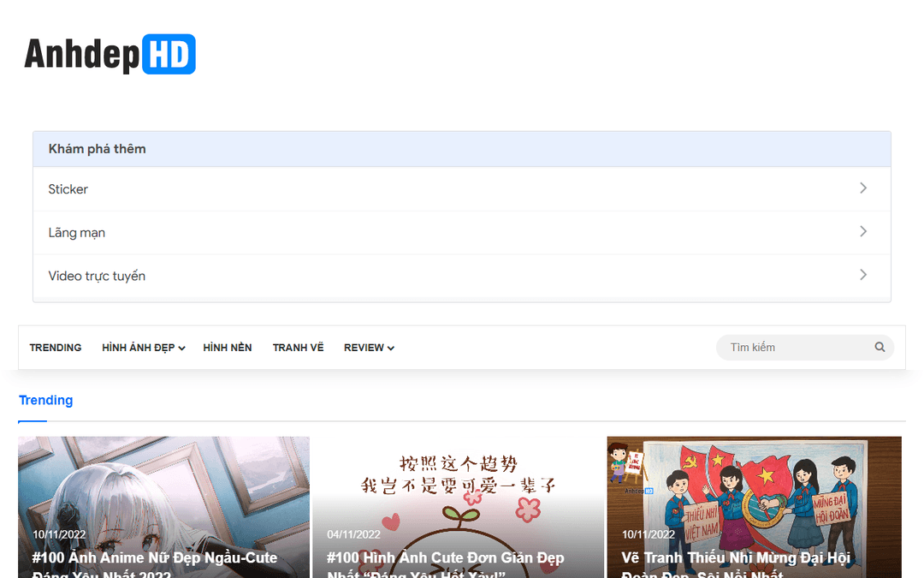924x578 pixels.
Task: Select the Trending section tab
Action: point(46,401)
